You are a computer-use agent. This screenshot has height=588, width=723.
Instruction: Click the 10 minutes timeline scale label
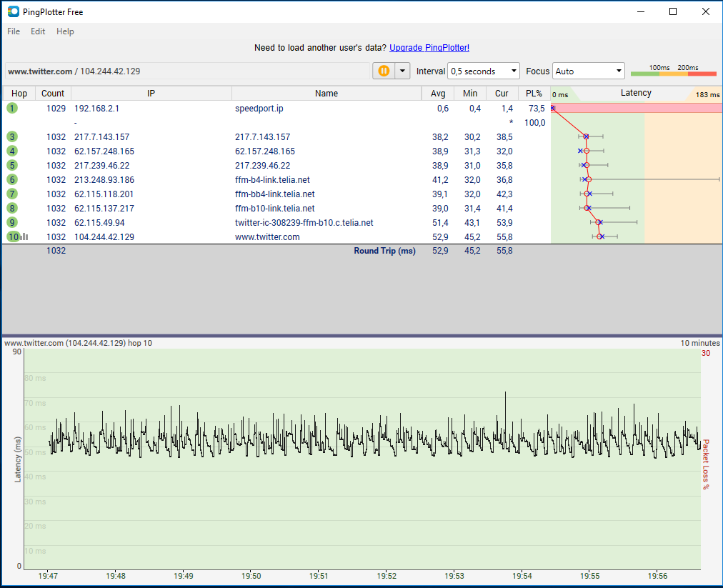coord(700,343)
